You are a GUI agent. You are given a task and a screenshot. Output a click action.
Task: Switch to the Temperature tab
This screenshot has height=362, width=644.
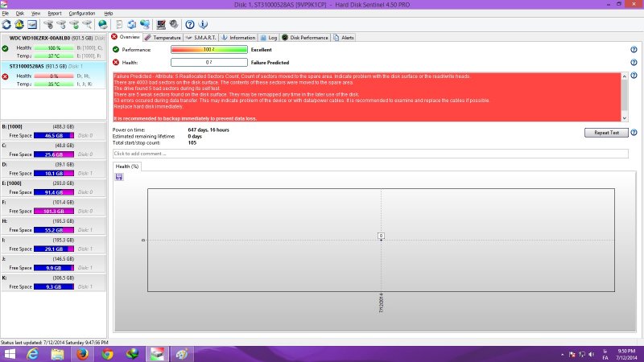coord(163,37)
